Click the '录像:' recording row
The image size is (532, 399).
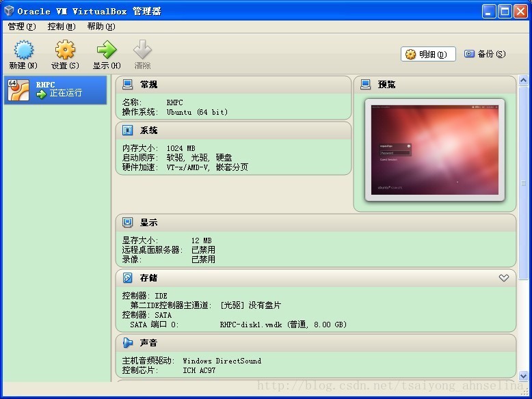click(169, 260)
